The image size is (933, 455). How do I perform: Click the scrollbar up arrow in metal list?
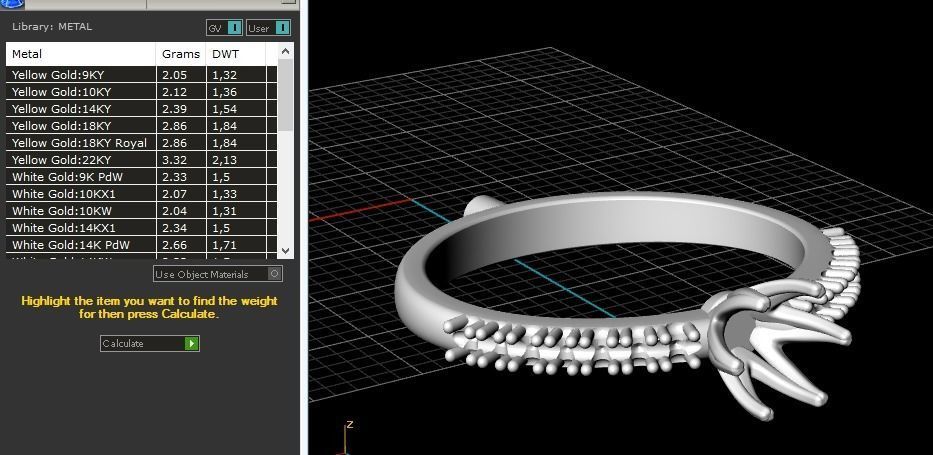pos(286,51)
